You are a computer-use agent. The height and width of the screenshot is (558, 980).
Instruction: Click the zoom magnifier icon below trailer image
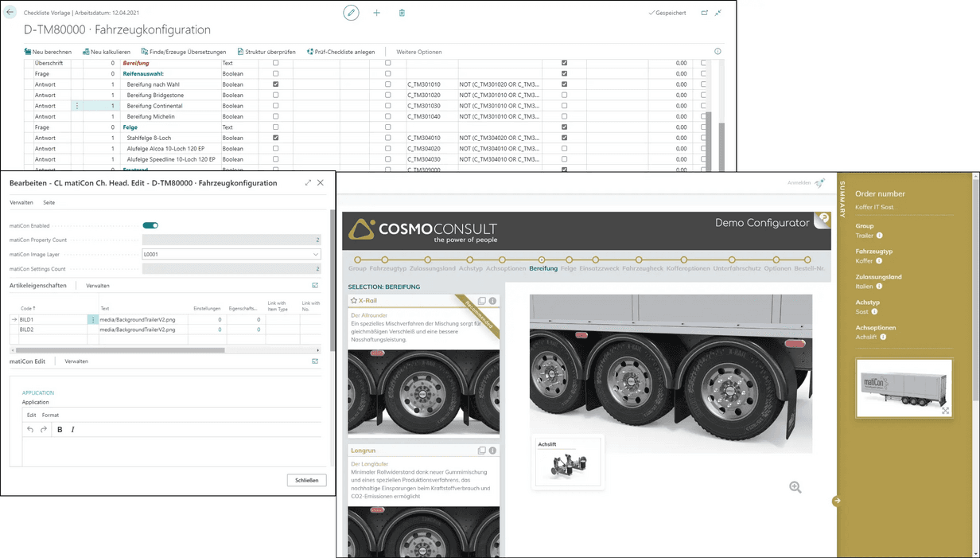coord(795,487)
